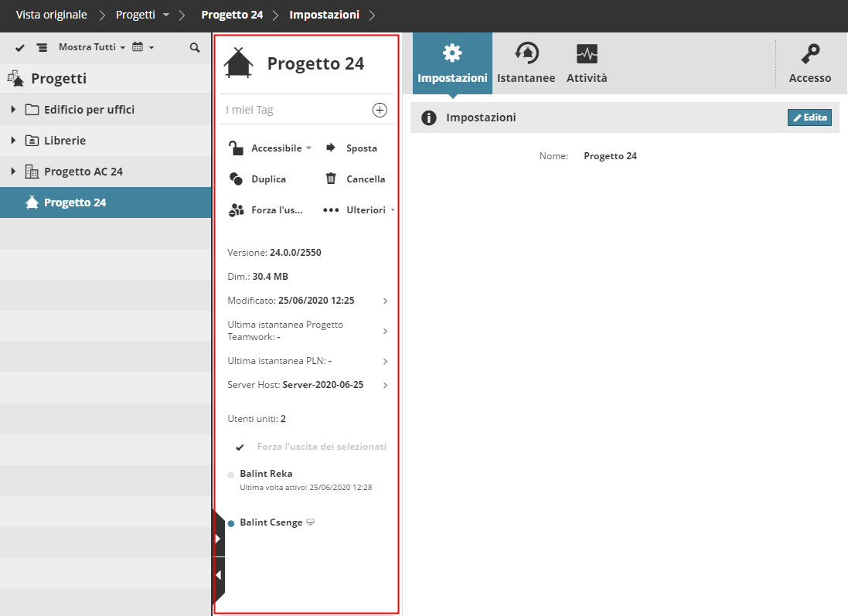This screenshot has width=848, height=616.
Task: Click the large Progetto 24 house icon
Action: coord(239,63)
